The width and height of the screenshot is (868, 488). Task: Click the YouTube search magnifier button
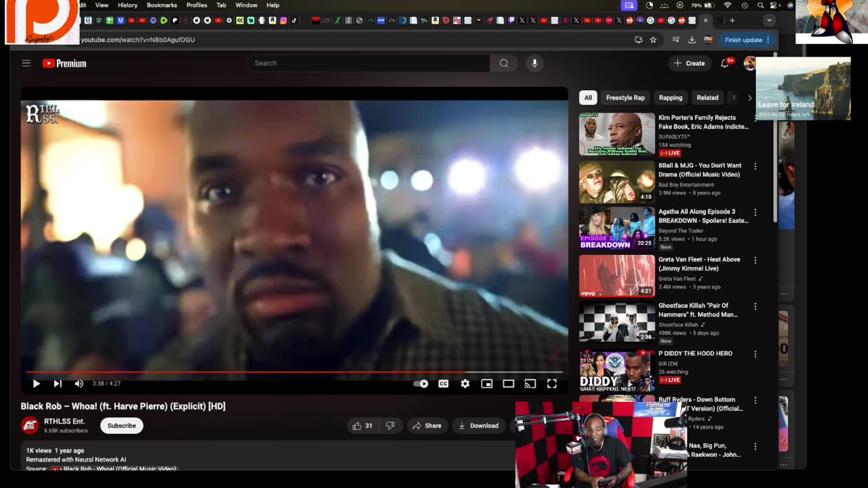504,63
